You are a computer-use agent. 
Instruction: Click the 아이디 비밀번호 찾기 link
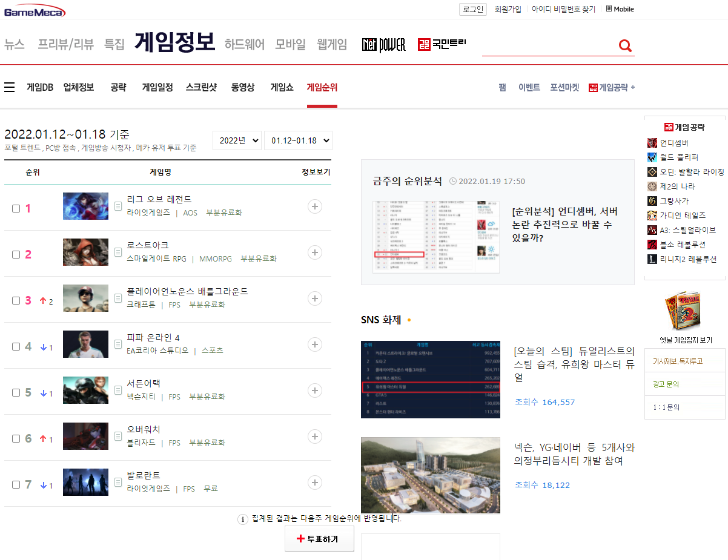[564, 9]
